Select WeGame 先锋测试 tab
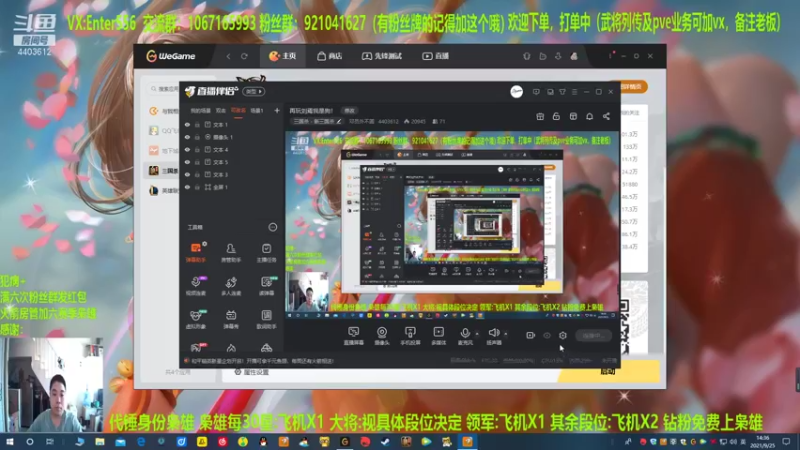Image resolution: width=800 pixels, height=450 pixels. point(382,56)
